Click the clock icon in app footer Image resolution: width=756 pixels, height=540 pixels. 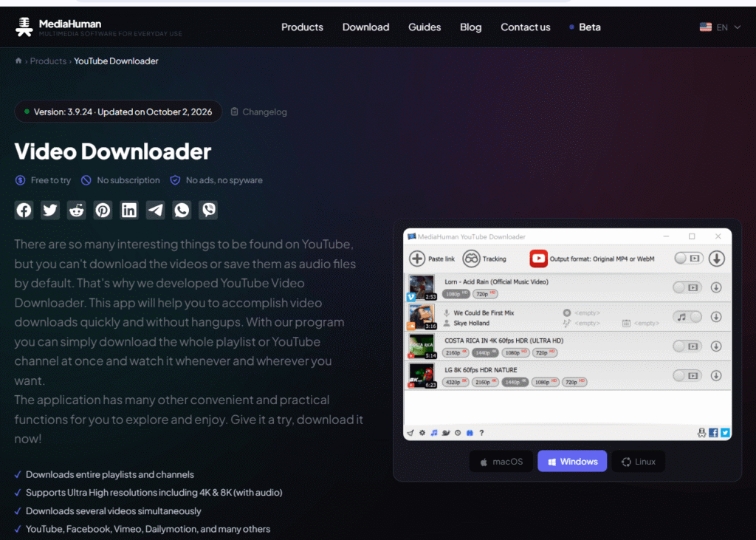(458, 433)
